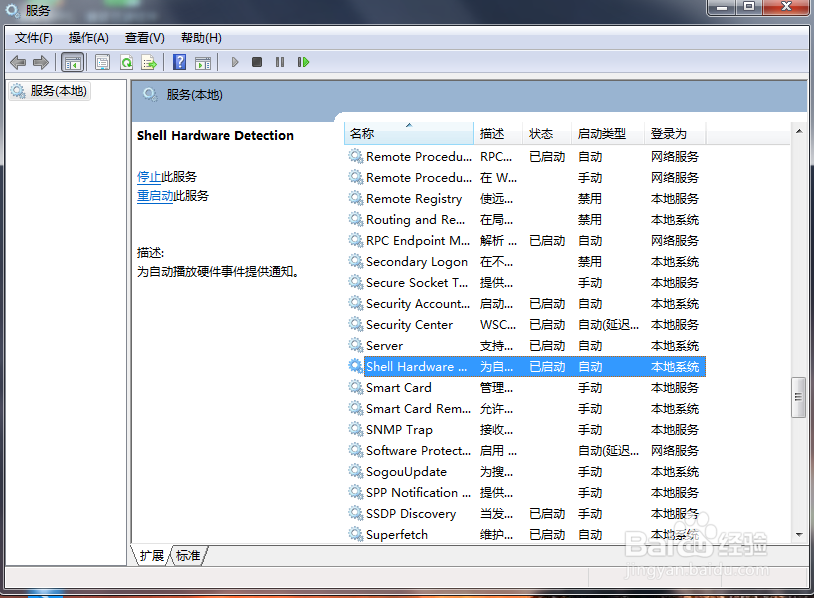Click the gear icon beside SSDP Discovery
This screenshot has width=814, height=598.
point(356,514)
